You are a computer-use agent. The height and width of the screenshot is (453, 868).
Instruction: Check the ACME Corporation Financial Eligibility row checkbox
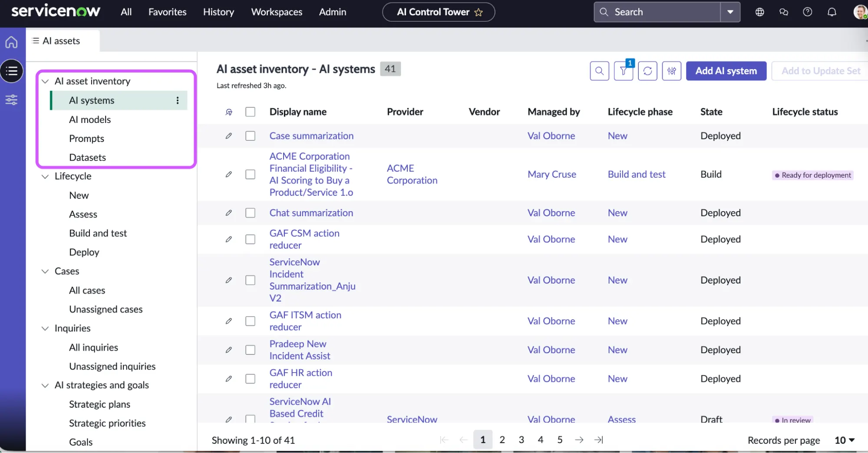[x=250, y=175]
